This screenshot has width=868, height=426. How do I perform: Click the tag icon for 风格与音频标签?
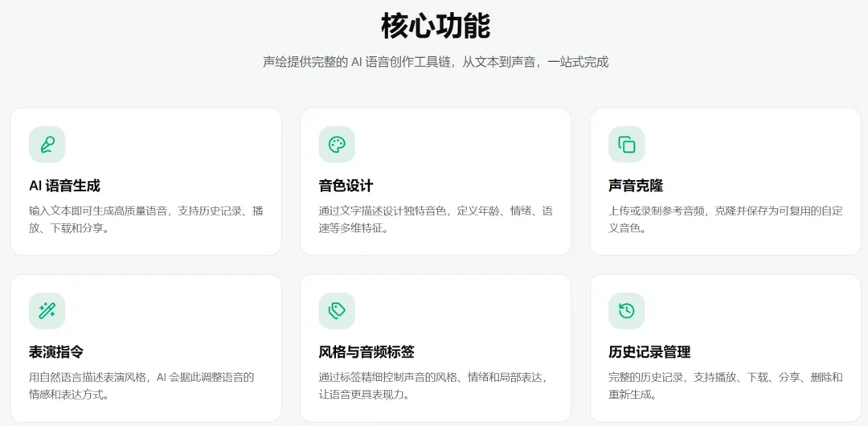point(337,311)
